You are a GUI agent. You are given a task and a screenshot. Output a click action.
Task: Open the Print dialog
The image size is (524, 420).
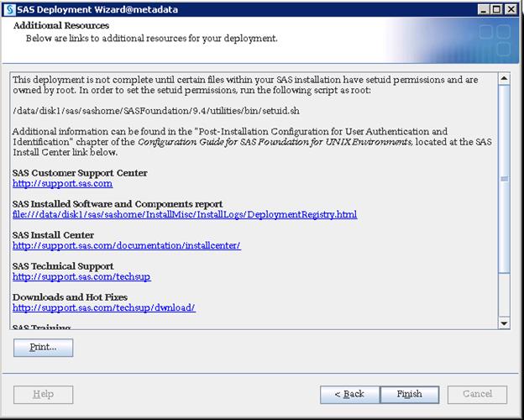43,348
